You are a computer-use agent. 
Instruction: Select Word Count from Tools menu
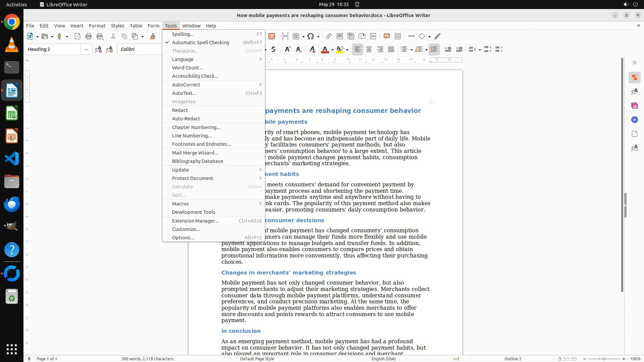click(x=187, y=68)
